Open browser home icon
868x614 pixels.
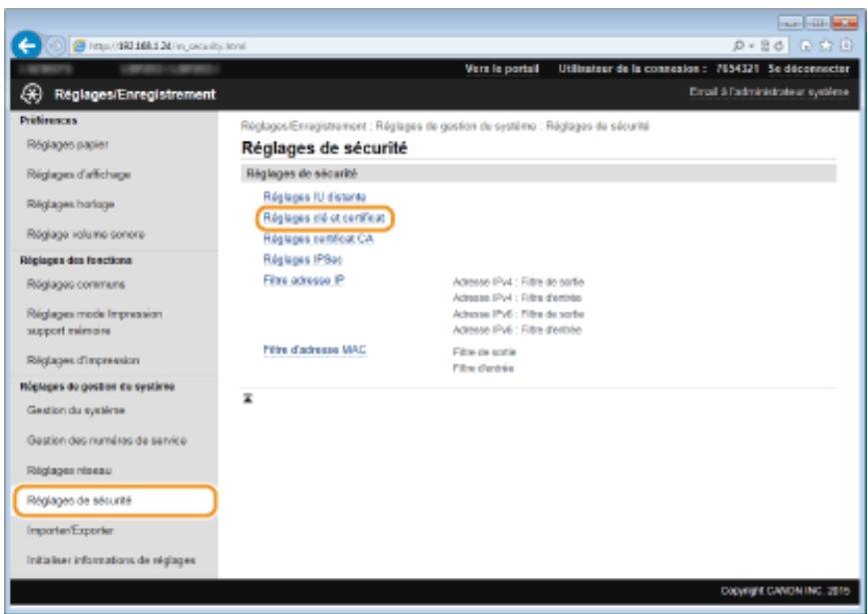click(805, 47)
